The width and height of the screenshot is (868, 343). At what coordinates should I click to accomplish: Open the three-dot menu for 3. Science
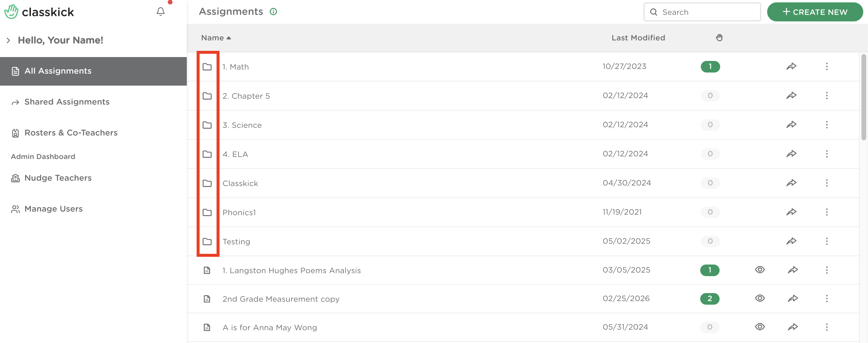(827, 125)
